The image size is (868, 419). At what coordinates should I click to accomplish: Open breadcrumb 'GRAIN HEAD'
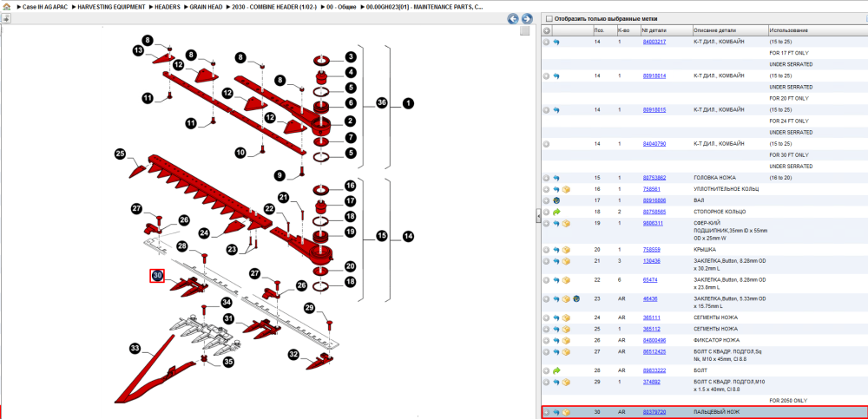(x=207, y=9)
